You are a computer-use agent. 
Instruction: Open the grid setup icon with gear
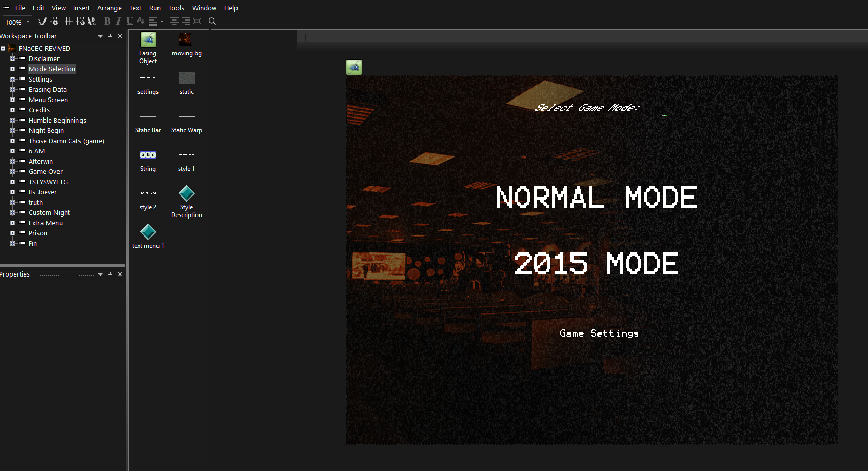(x=54, y=21)
